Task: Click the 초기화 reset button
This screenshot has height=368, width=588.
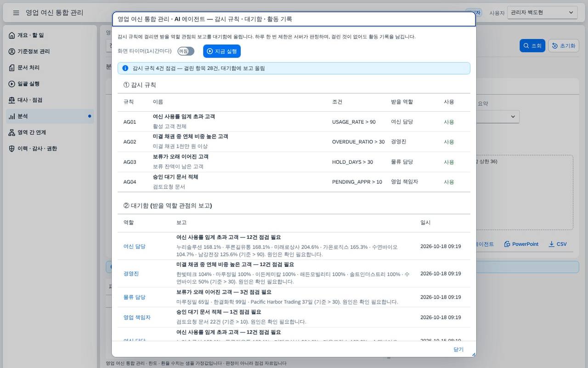Action: point(564,46)
